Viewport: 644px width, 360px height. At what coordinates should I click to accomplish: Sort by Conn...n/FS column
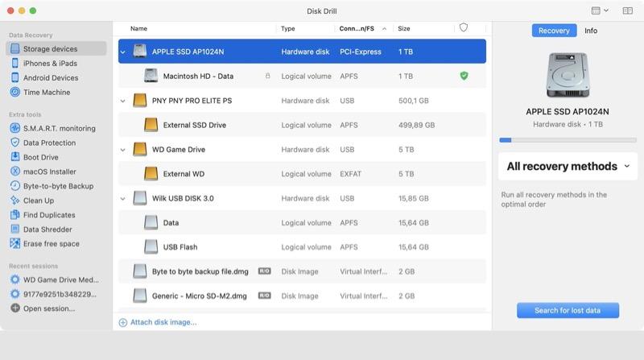click(x=362, y=28)
